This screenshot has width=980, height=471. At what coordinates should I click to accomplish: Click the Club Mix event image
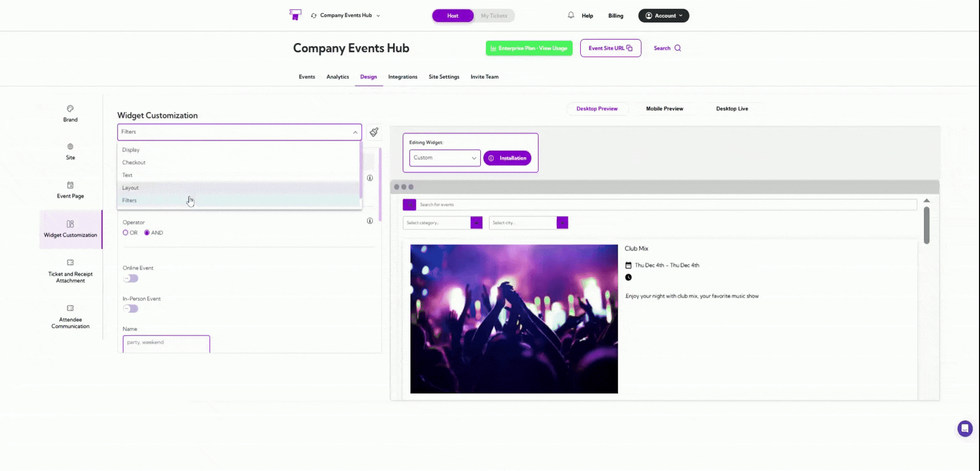(x=514, y=319)
